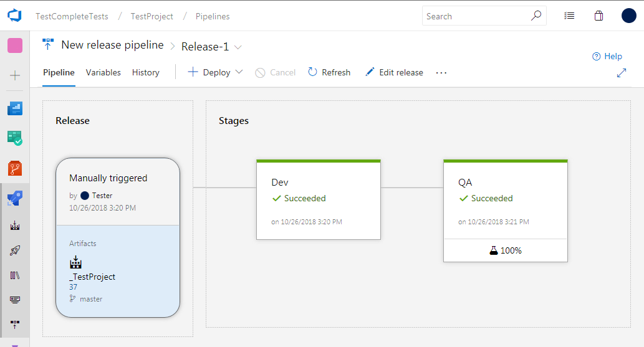Viewport: 644px width, 347px height.
Task: Click QA Succeeded status
Action: click(x=486, y=198)
